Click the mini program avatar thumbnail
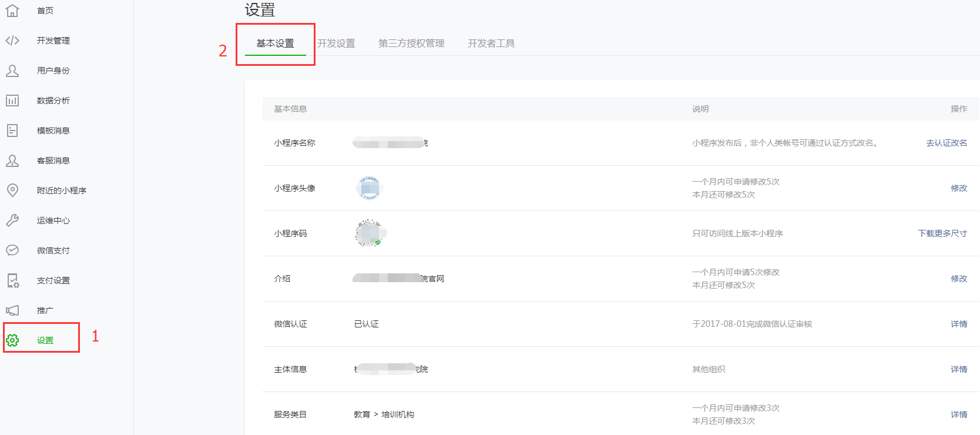Screen dimensions: 980x435 (370, 188)
